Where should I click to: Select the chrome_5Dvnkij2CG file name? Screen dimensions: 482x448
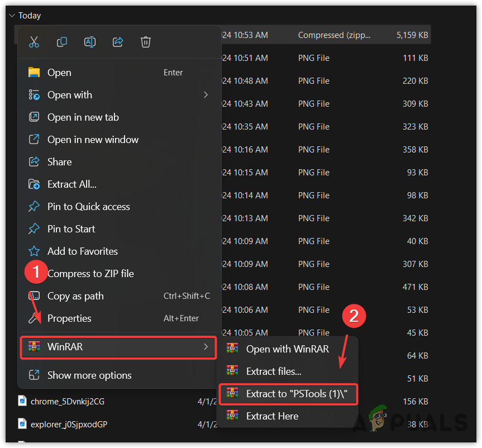[x=68, y=401]
